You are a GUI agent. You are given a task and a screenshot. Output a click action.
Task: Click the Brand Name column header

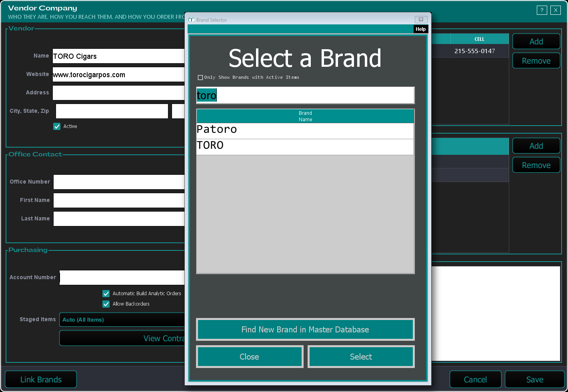pyautogui.click(x=305, y=116)
